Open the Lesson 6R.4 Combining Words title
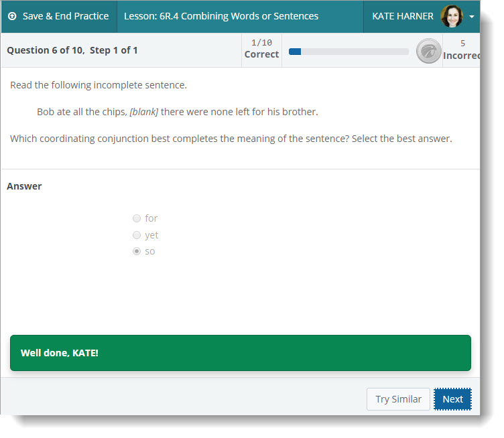Viewport: 504px width, 438px height. (x=221, y=16)
